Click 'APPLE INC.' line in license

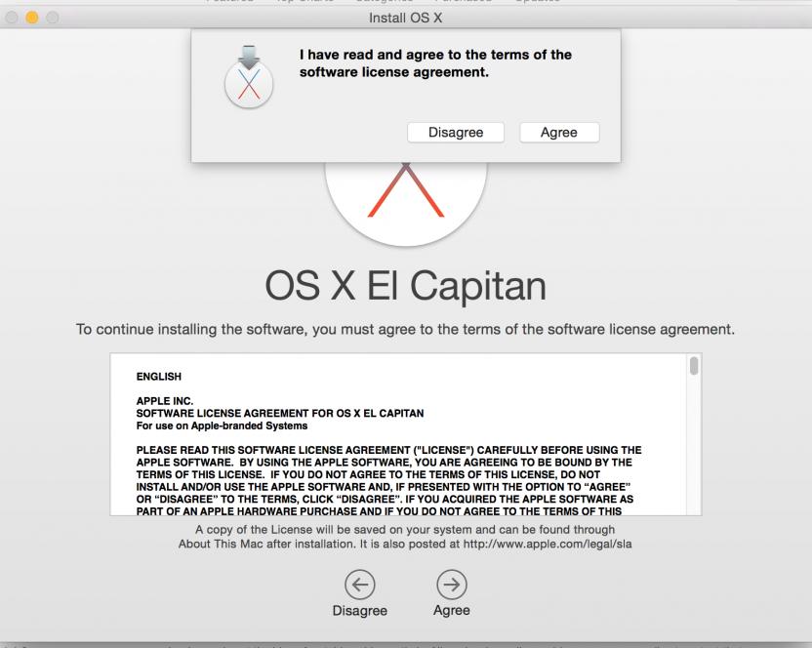point(165,401)
